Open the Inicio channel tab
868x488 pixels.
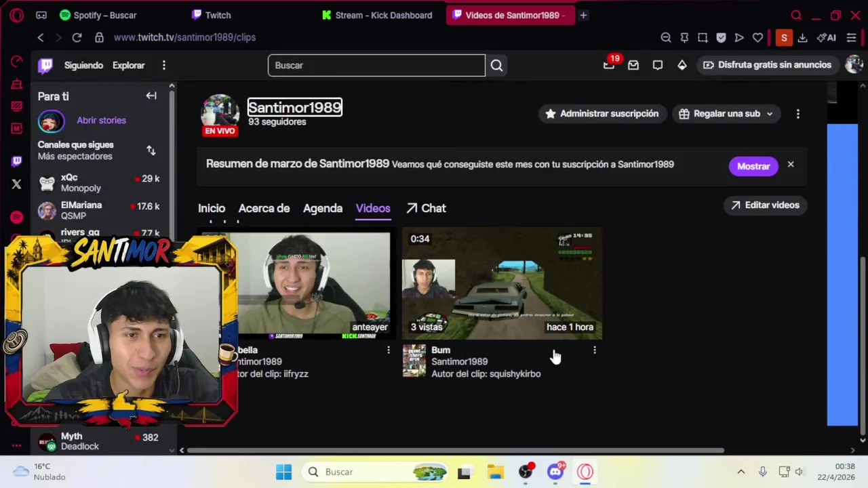212,208
